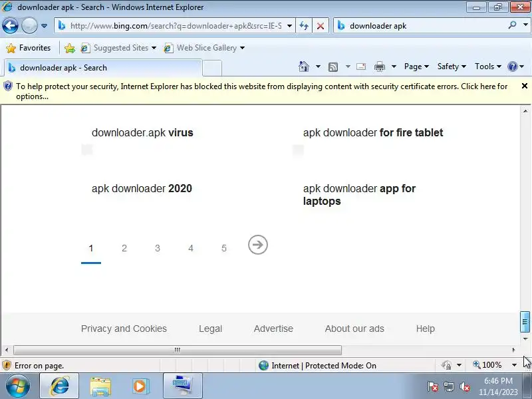Viewport: 532px width, 399px height.
Task: Open 'apk downloader 2020' related search
Action: (142, 189)
